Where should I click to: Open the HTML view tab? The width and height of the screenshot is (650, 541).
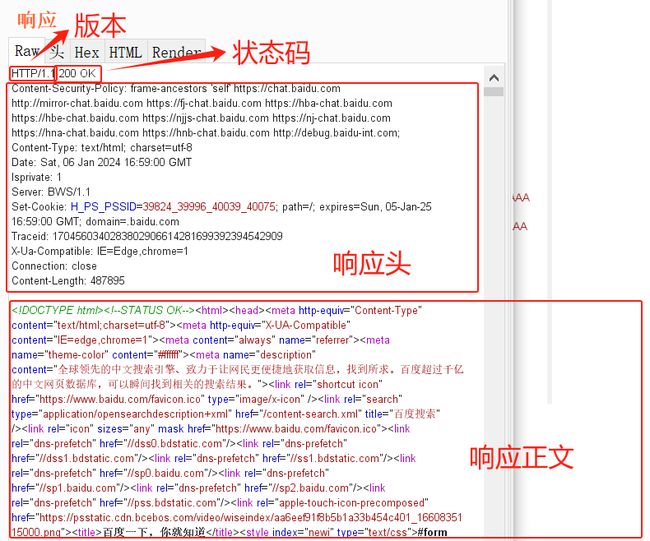[126, 52]
